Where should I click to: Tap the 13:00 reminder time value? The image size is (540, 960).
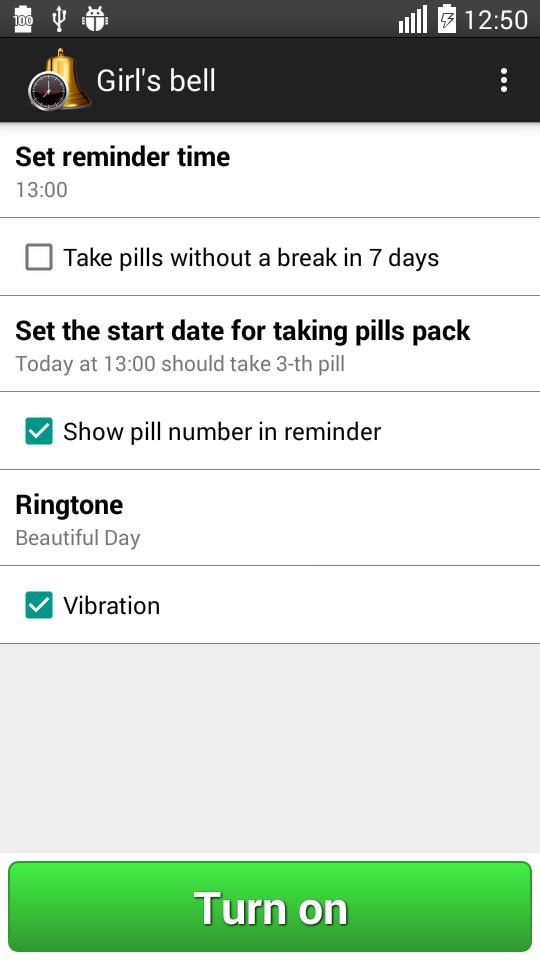(x=42, y=190)
